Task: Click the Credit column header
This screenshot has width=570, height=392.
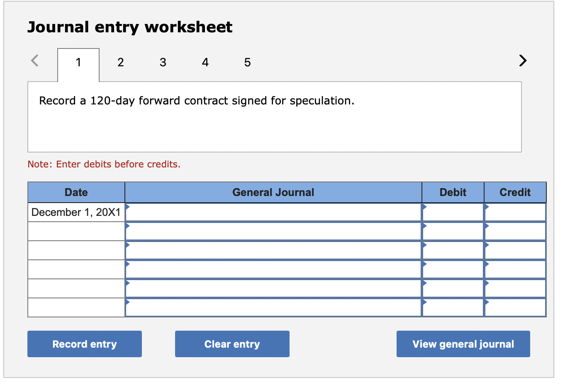Action: click(515, 192)
